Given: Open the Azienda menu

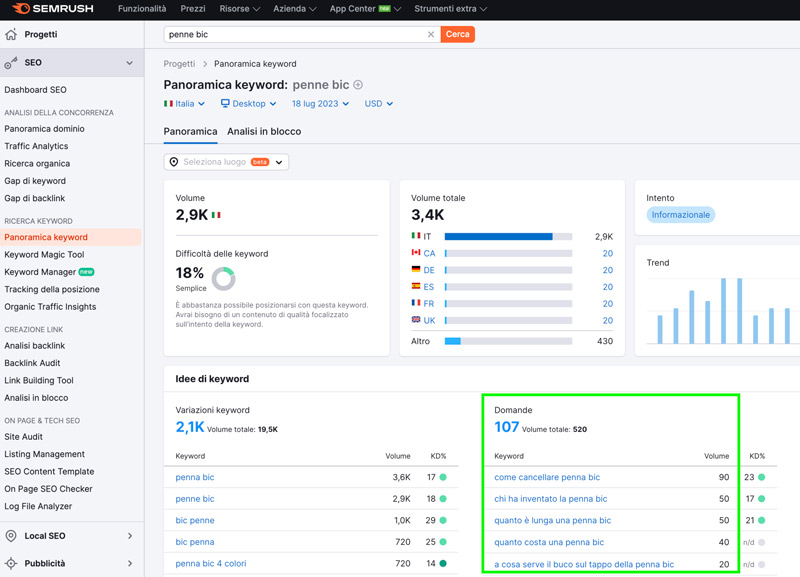Looking at the screenshot, I should point(294,9).
